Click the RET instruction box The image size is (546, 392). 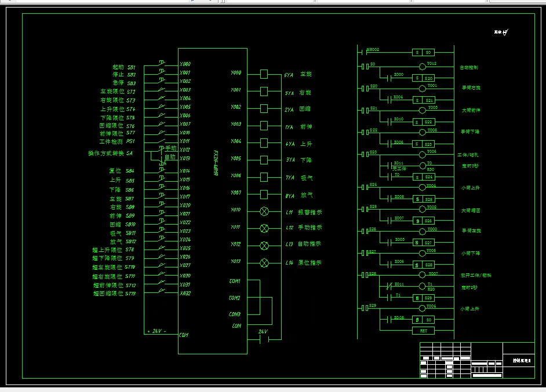pos(423,331)
